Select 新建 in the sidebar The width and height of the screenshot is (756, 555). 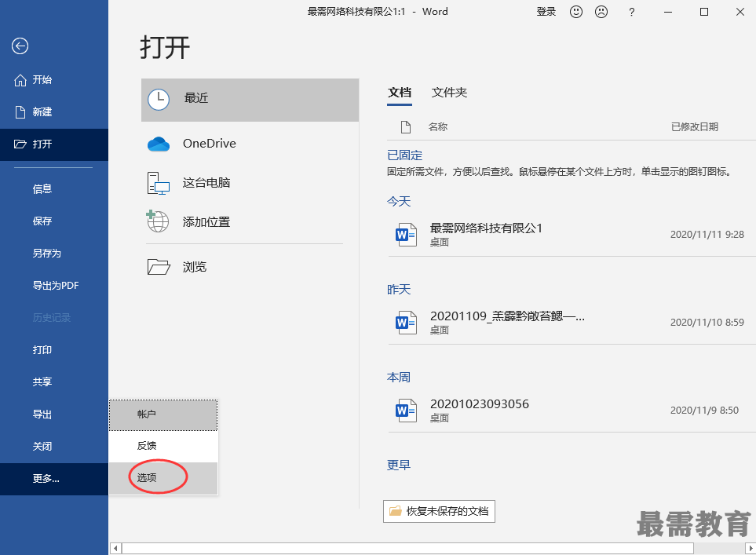[54, 112]
